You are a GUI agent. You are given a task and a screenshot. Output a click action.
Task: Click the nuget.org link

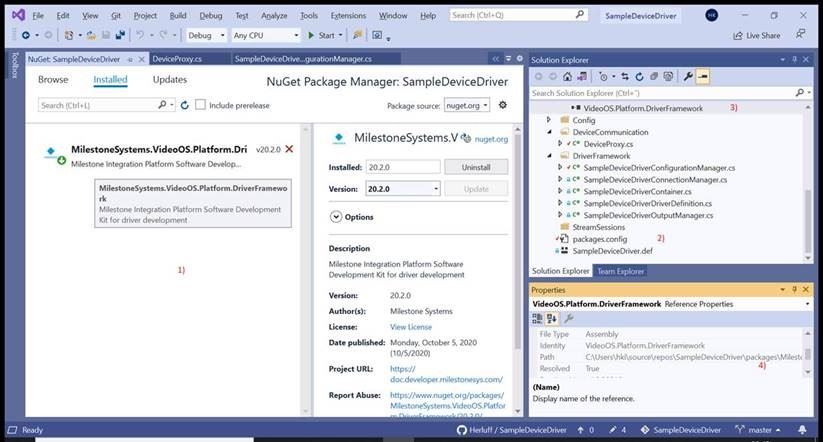[491, 139]
